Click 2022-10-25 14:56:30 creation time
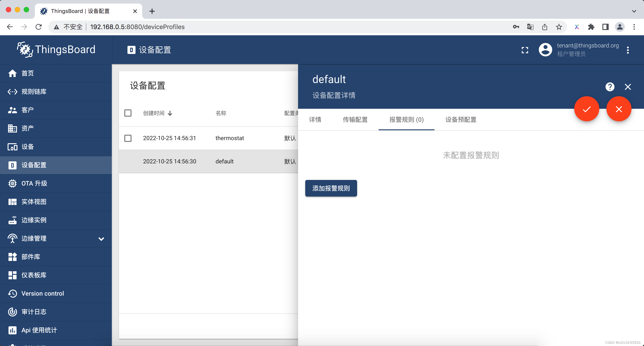Viewport: 644px width, 346px height. pyautogui.click(x=169, y=161)
